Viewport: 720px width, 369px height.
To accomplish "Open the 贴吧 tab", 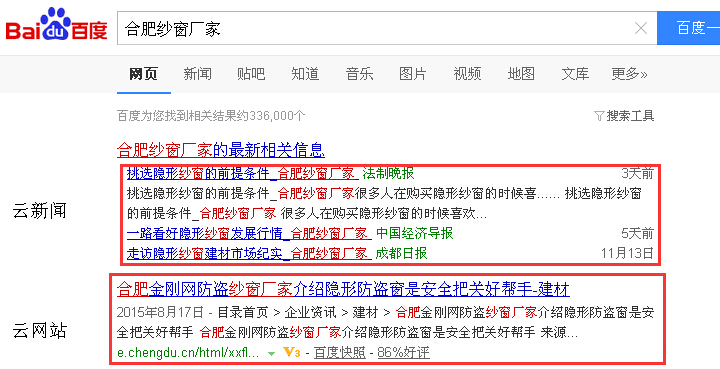I will coord(251,73).
